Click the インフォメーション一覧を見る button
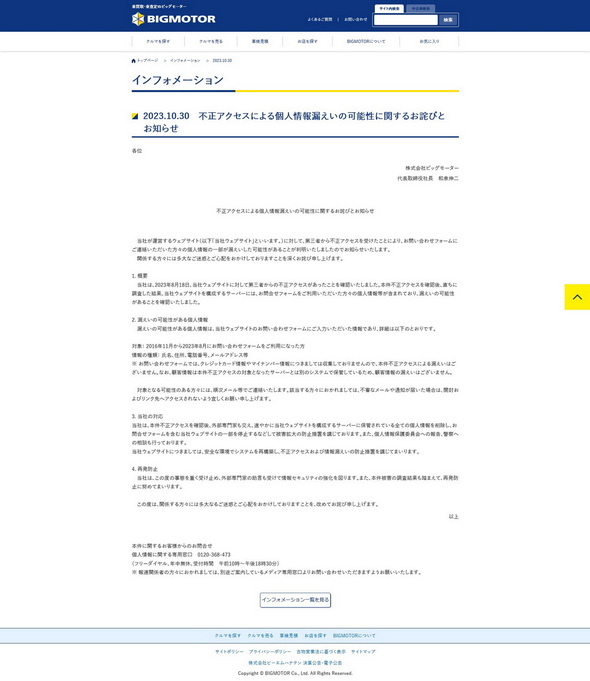Image resolution: width=590 pixels, height=681 pixels. [295, 600]
